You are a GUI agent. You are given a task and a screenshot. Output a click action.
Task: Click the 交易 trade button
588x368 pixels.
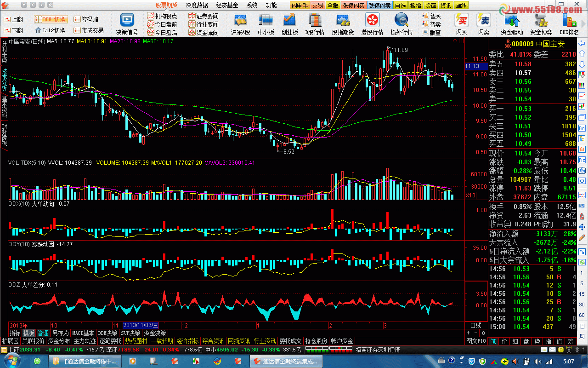[x=318, y=6]
